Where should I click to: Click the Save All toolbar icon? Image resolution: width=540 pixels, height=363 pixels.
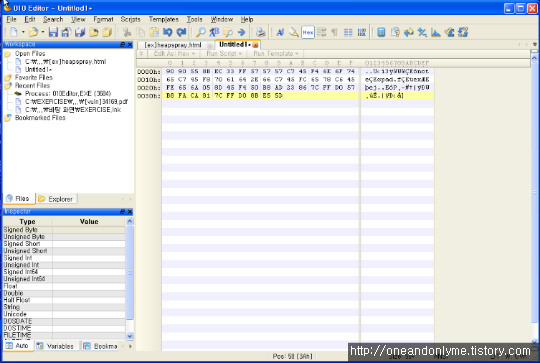(80, 32)
